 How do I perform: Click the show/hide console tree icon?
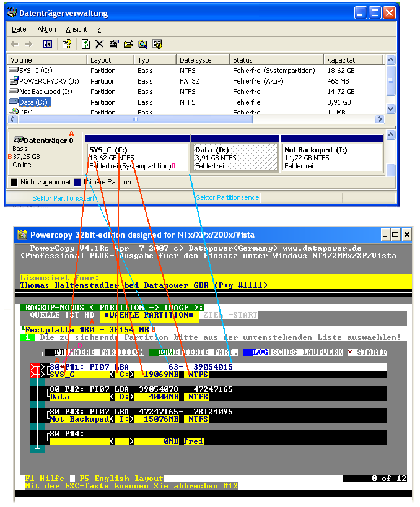point(47,44)
